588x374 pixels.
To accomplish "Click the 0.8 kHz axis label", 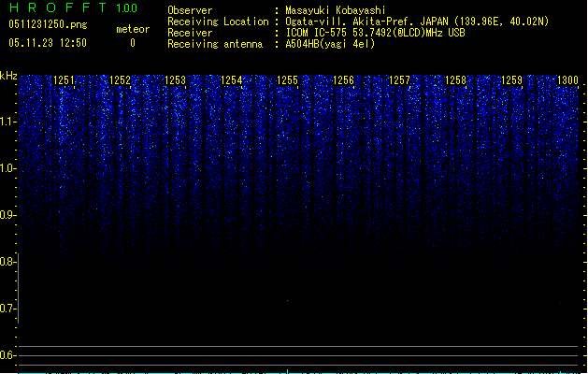I will (8, 262).
